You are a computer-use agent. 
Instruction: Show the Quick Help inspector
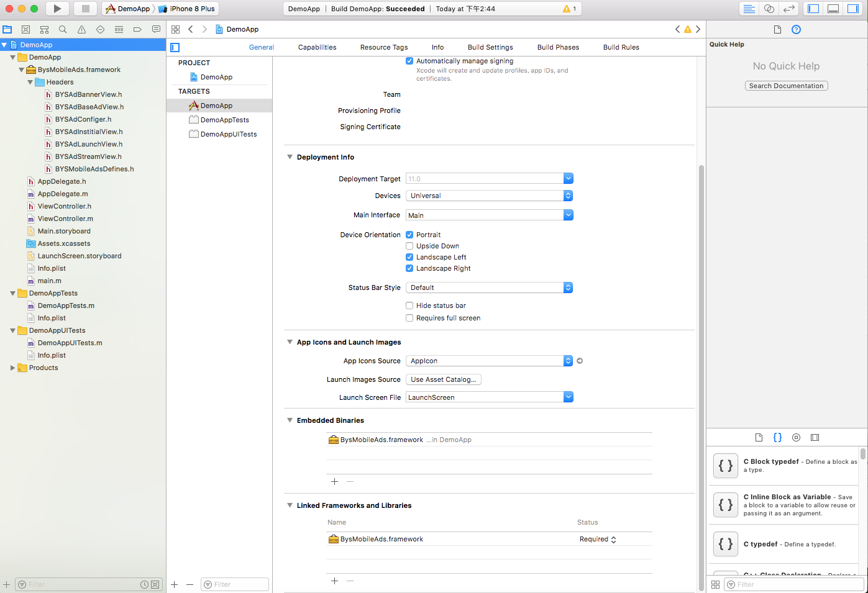click(796, 29)
